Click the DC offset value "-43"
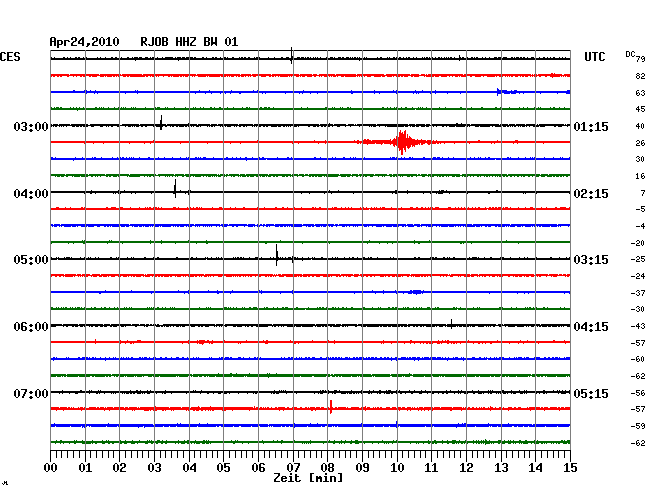 click(x=638, y=327)
